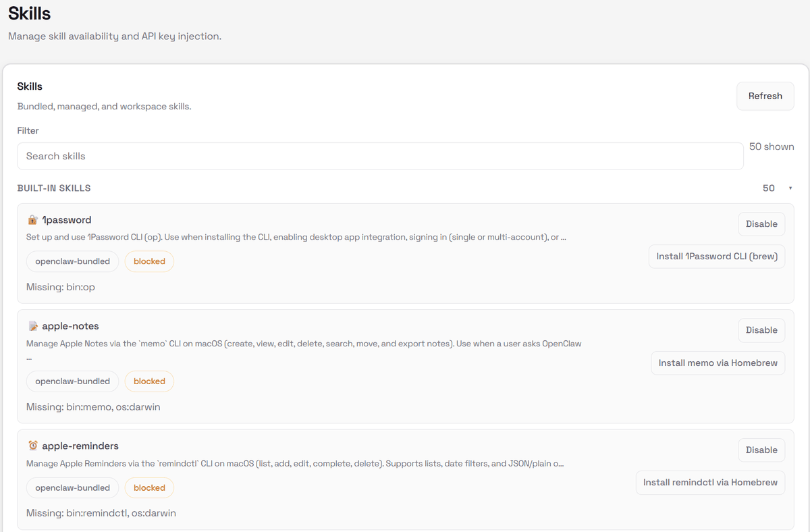Collapse the Built-in Skills section arrow
Viewport: 810px width, 532px height.
tap(790, 188)
